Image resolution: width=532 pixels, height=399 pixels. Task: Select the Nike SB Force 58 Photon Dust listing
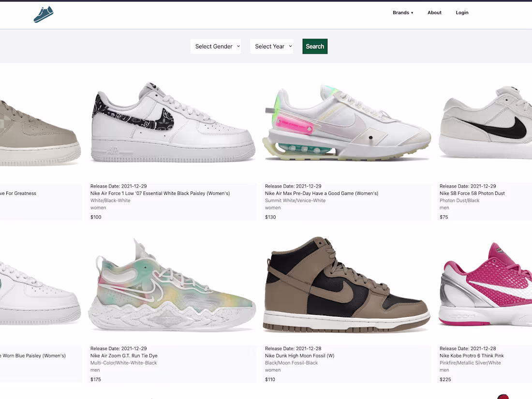pos(472,193)
